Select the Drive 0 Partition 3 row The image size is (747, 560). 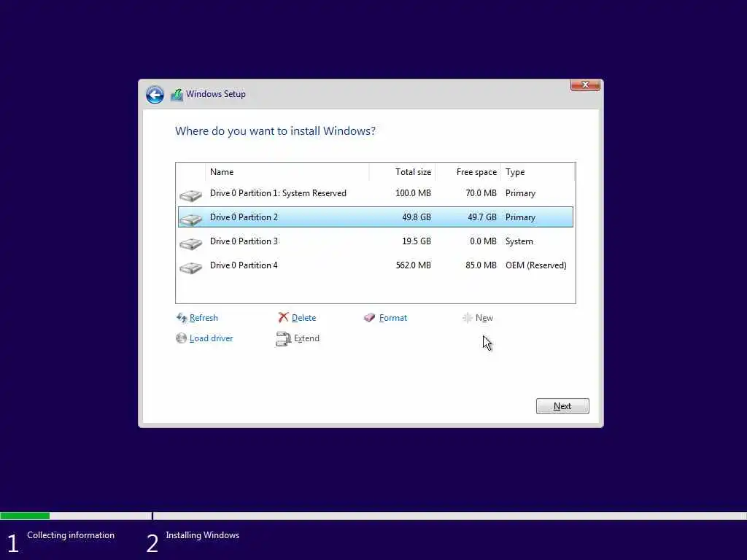[x=376, y=241]
